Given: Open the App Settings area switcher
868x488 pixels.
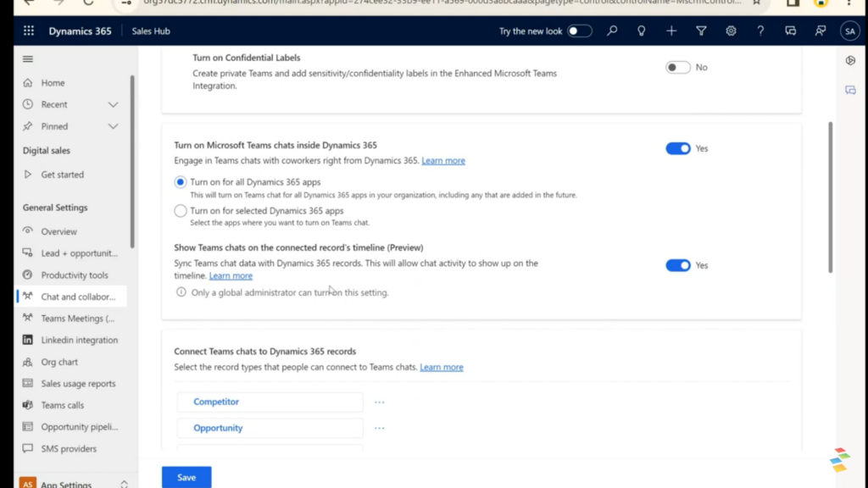Looking at the screenshot, I should 124,484.
